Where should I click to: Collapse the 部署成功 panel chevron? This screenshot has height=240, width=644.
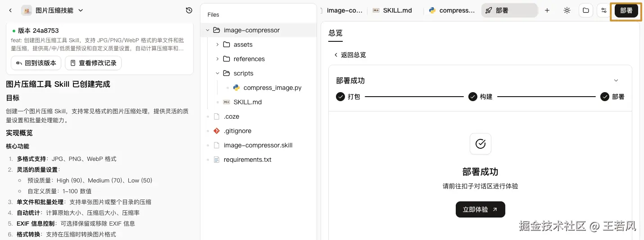[616, 80]
